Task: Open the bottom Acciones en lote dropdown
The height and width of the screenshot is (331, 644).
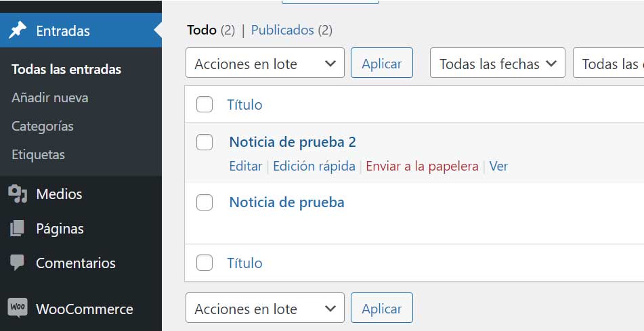Action: [265, 307]
